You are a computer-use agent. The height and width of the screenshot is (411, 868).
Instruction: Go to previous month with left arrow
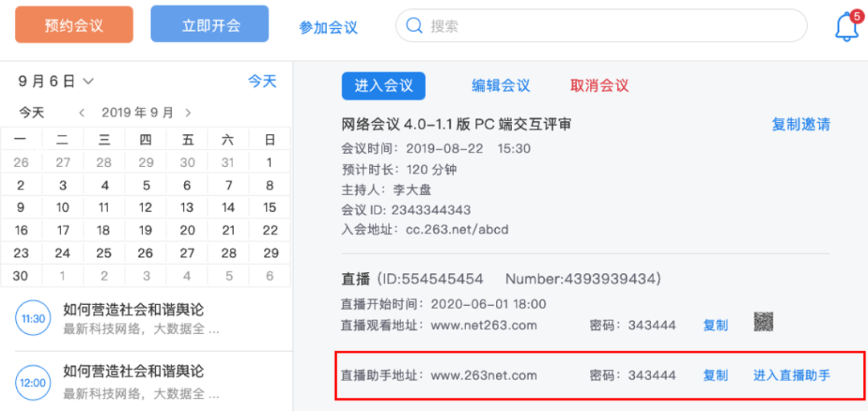81,112
